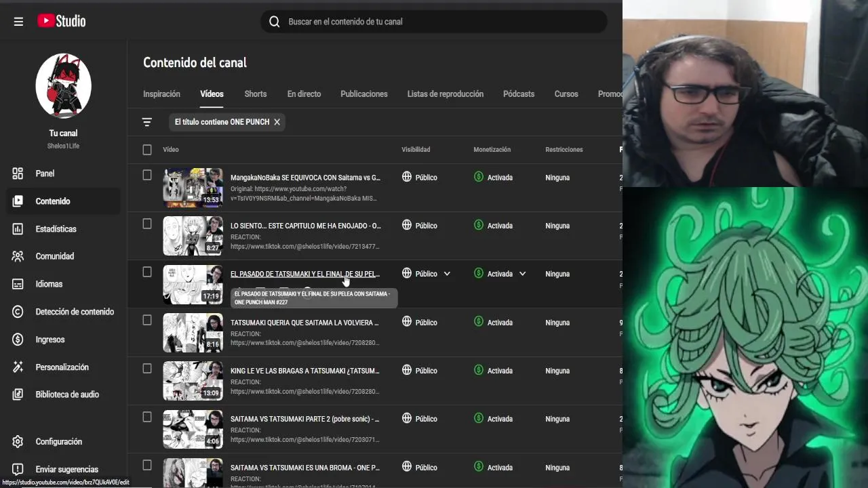Open the TATSUMAKI QUERIA QUE SAITAMA title link
The width and height of the screenshot is (868, 488).
[x=304, y=323]
